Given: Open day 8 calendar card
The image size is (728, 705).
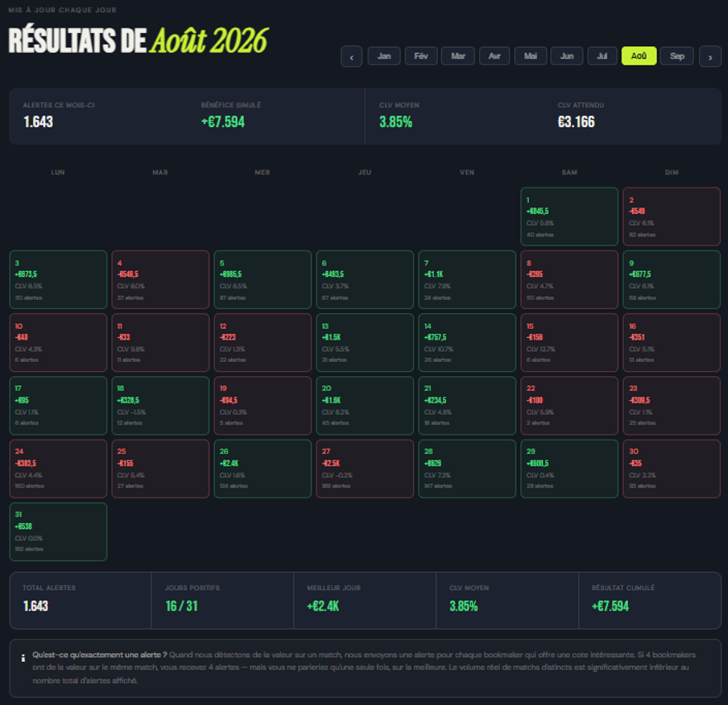Looking at the screenshot, I should click(569, 279).
